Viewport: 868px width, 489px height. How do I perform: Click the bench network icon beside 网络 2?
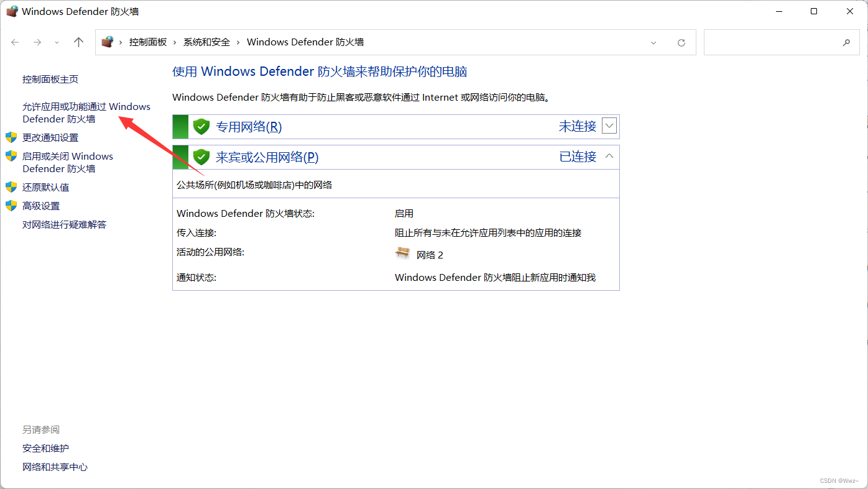click(403, 253)
